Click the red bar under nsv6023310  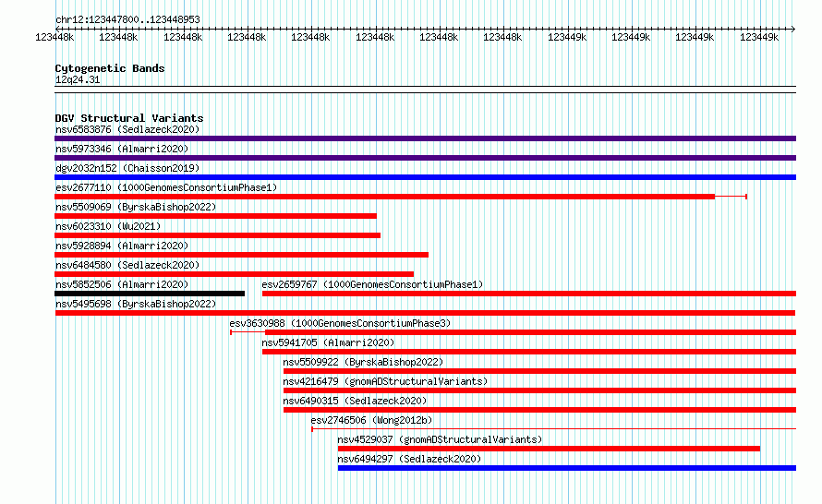pyautogui.click(x=218, y=235)
